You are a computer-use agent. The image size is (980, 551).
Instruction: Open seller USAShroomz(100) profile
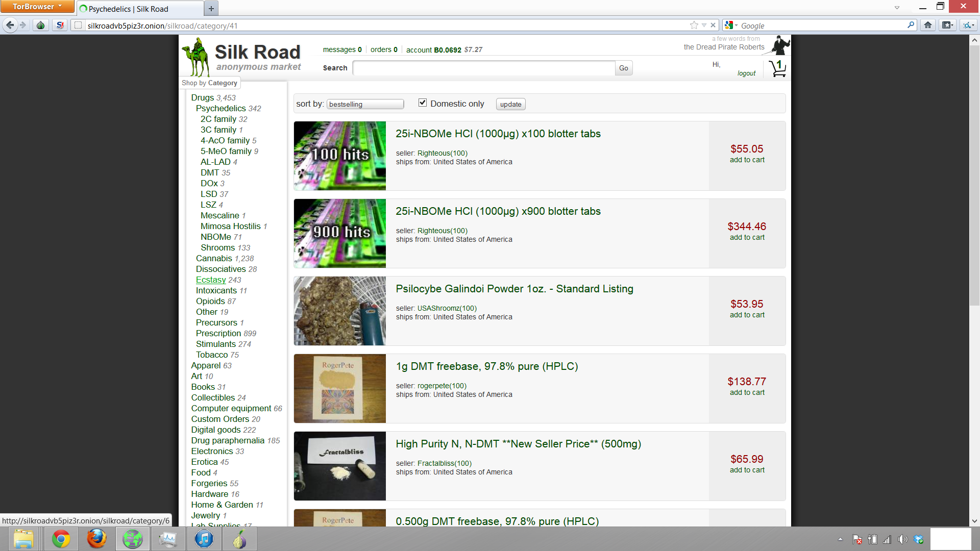[447, 308]
